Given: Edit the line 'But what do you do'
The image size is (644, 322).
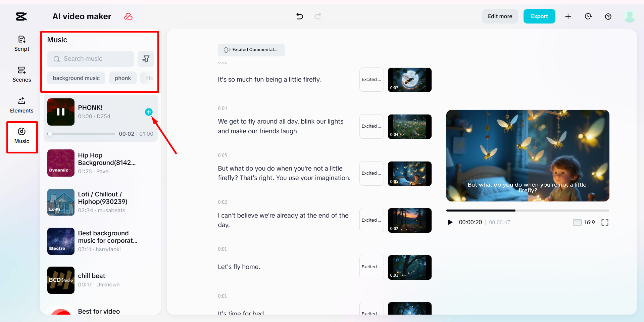Looking at the screenshot, I should pyautogui.click(x=284, y=173).
